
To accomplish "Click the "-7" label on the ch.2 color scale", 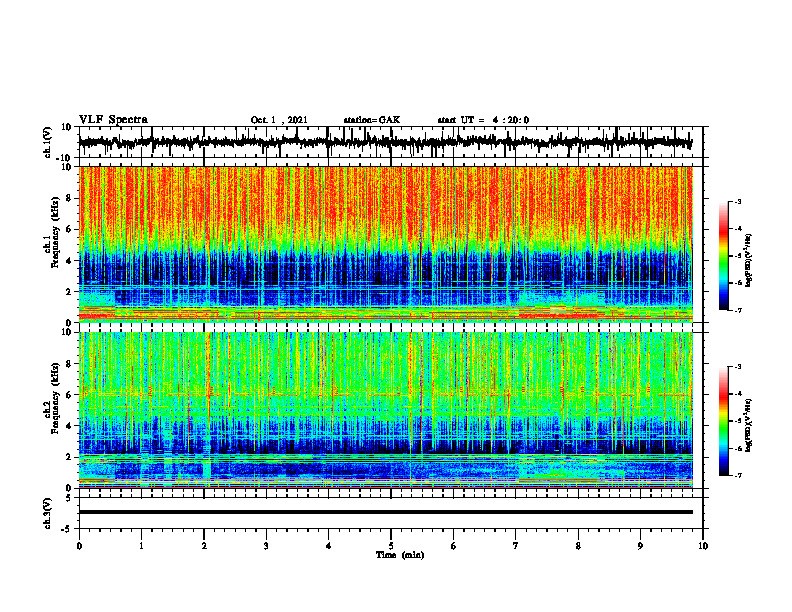I will tap(738, 475).
